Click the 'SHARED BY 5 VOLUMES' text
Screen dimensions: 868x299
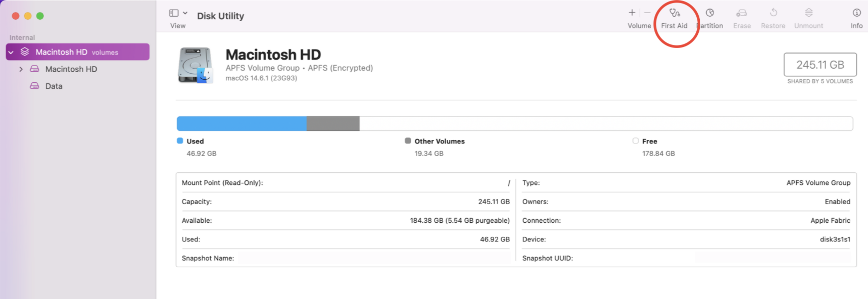(820, 81)
